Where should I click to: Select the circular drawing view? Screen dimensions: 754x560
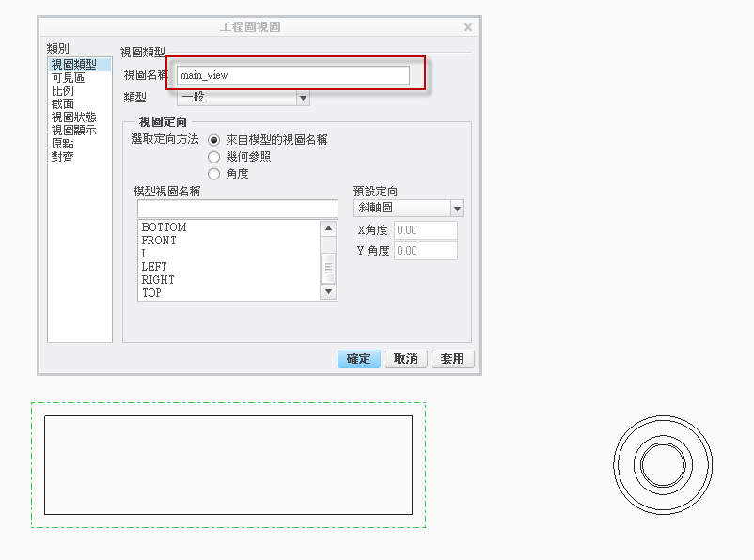[663, 463]
